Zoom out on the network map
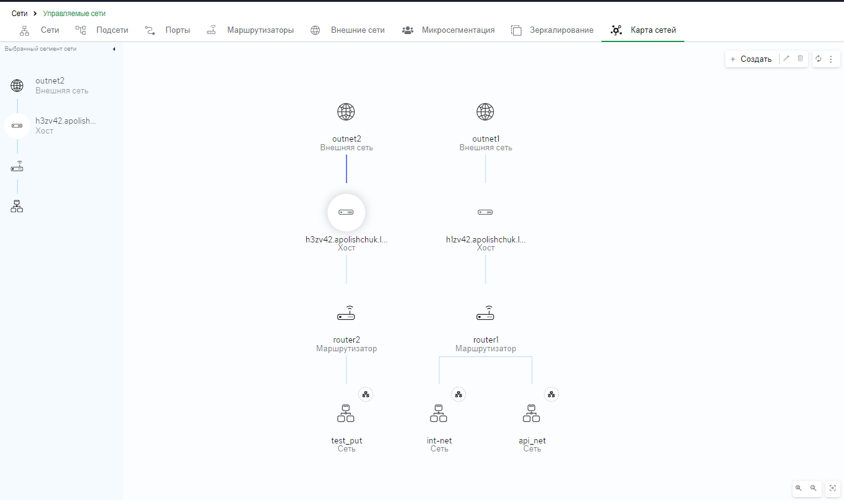Screen dimensions: 844x504 coord(814,488)
